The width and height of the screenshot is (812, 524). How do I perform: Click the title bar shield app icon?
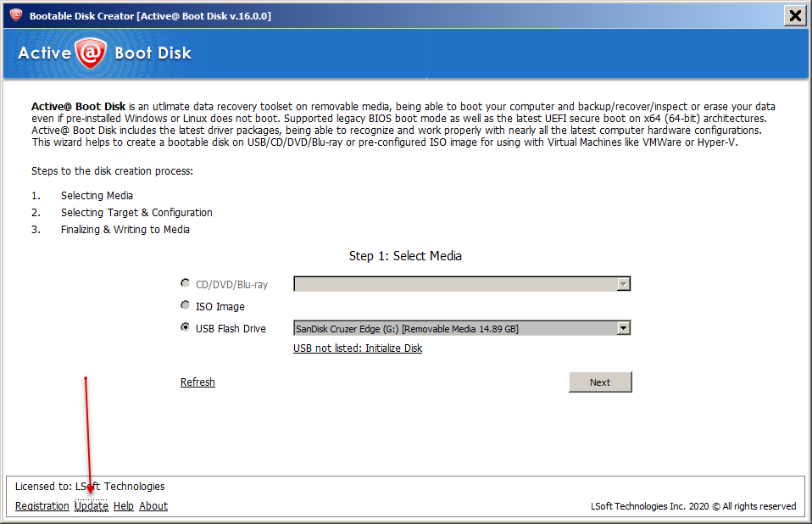point(16,15)
